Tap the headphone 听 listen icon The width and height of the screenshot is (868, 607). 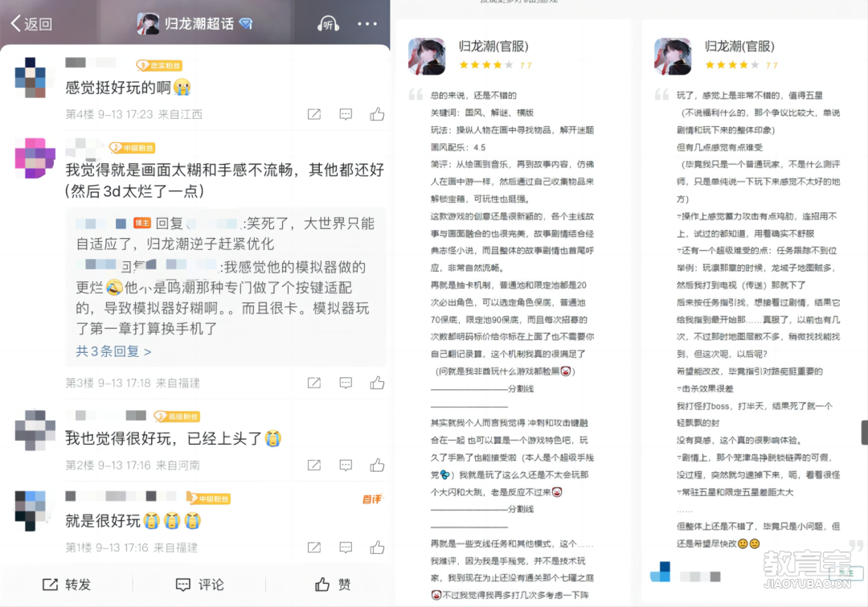[328, 24]
